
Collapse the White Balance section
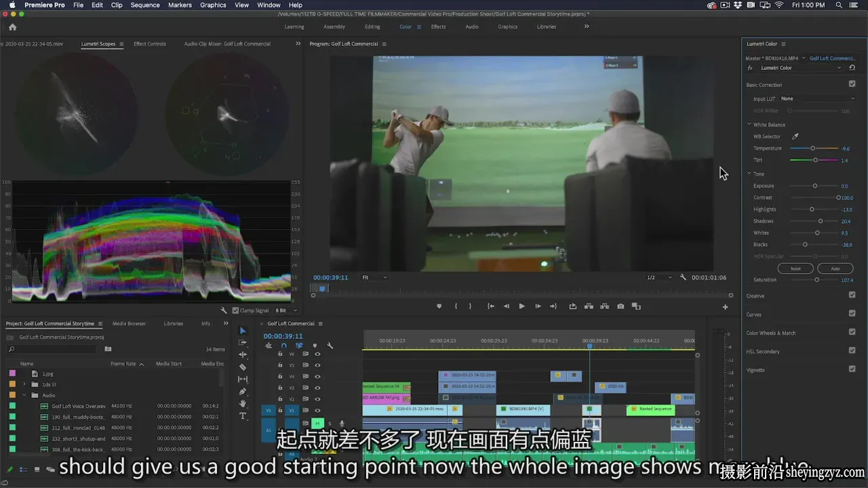pyautogui.click(x=749, y=125)
